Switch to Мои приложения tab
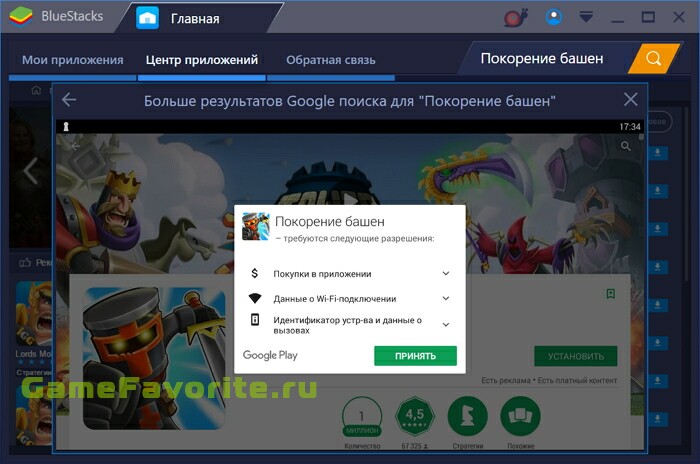The width and height of the screenshot is (700, 464). (73, 60)
